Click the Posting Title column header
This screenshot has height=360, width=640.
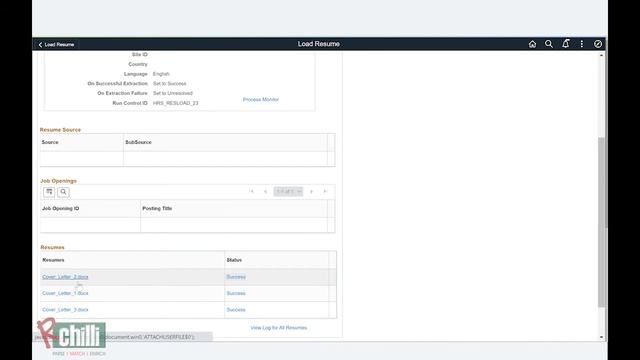(x=157, y=209)
